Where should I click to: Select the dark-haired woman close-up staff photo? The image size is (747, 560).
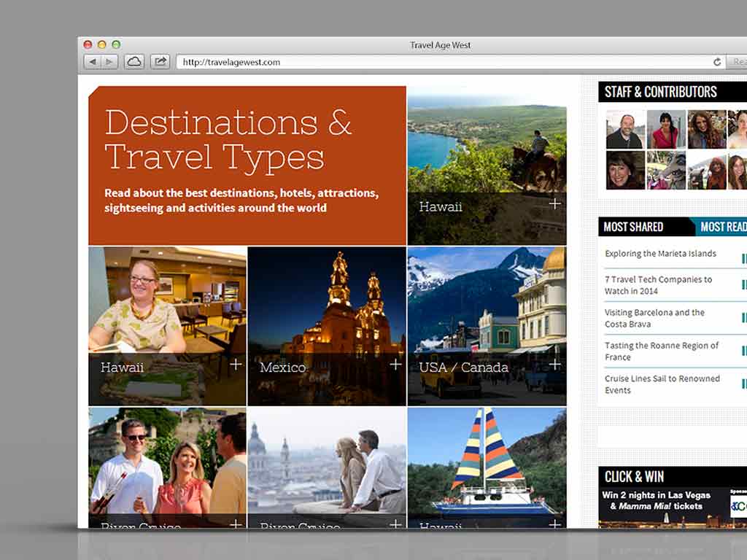[x=625, y=171]
